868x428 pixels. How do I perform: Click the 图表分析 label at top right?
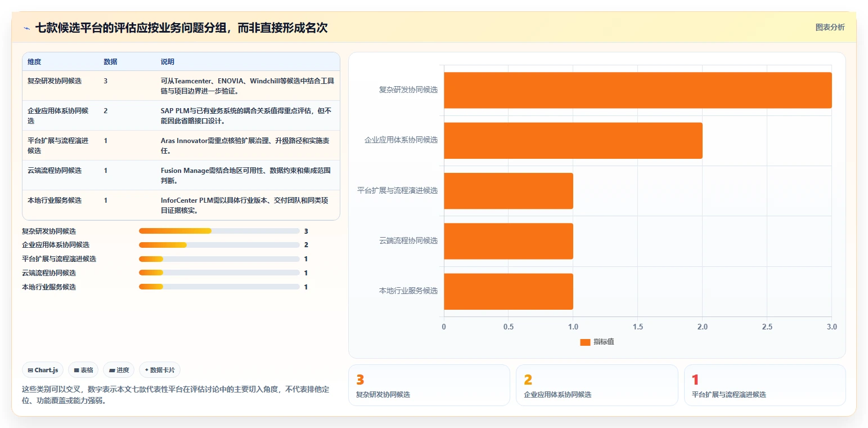tap(830, 27)
